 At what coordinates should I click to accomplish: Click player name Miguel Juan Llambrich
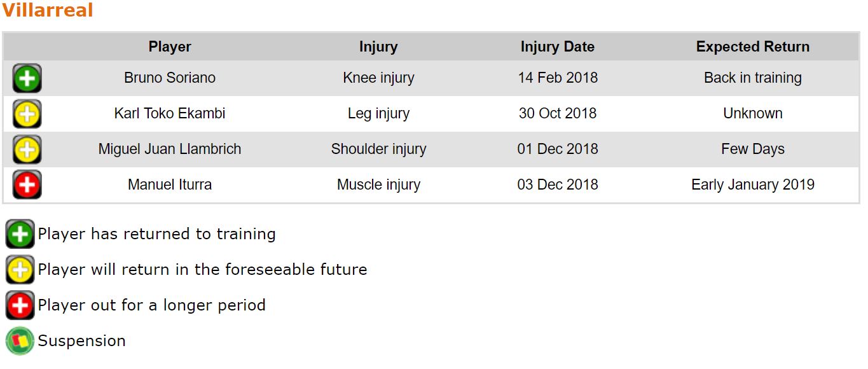pos(170,150)
